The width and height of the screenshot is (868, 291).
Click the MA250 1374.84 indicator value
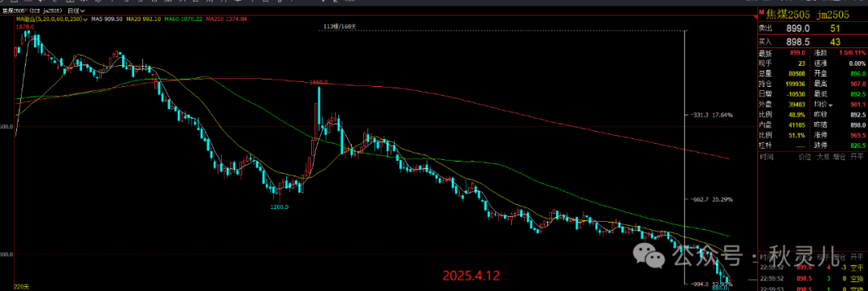(x=226, y=18)
